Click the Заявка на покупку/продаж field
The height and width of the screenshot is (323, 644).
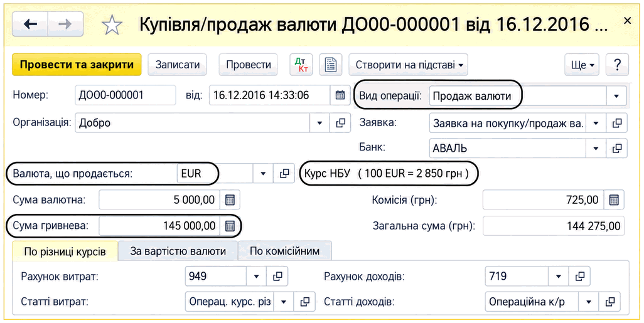508,123
